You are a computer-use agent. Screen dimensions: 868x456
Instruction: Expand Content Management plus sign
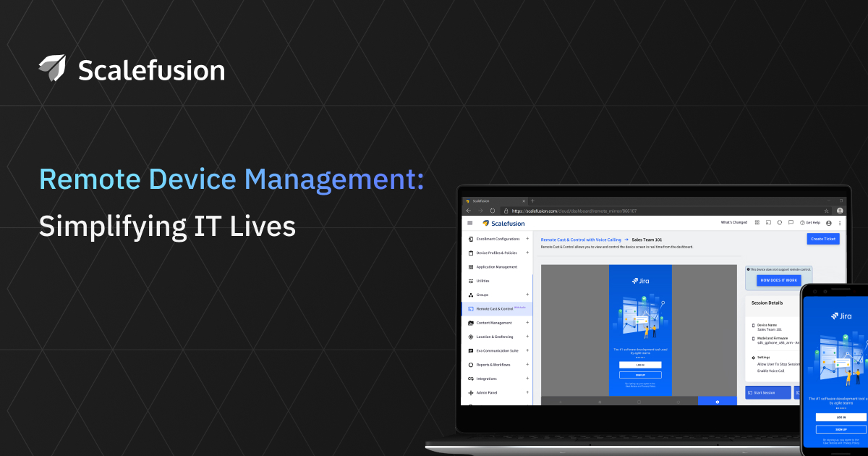coord(527,322)
